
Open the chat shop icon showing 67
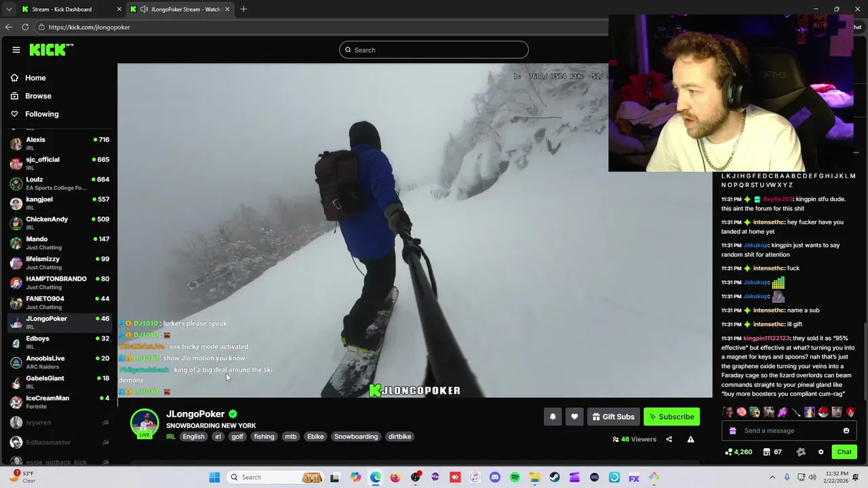(772, 452)
